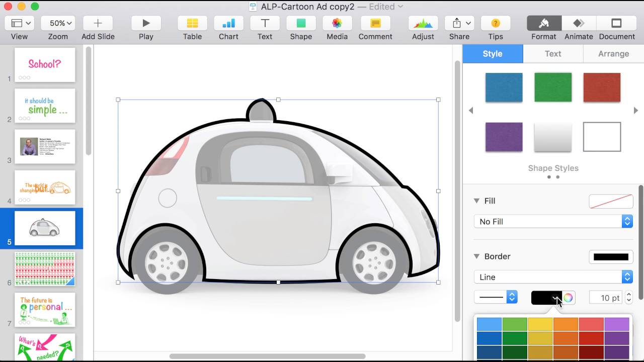Open the Shape picker

[x=301, y=23]
